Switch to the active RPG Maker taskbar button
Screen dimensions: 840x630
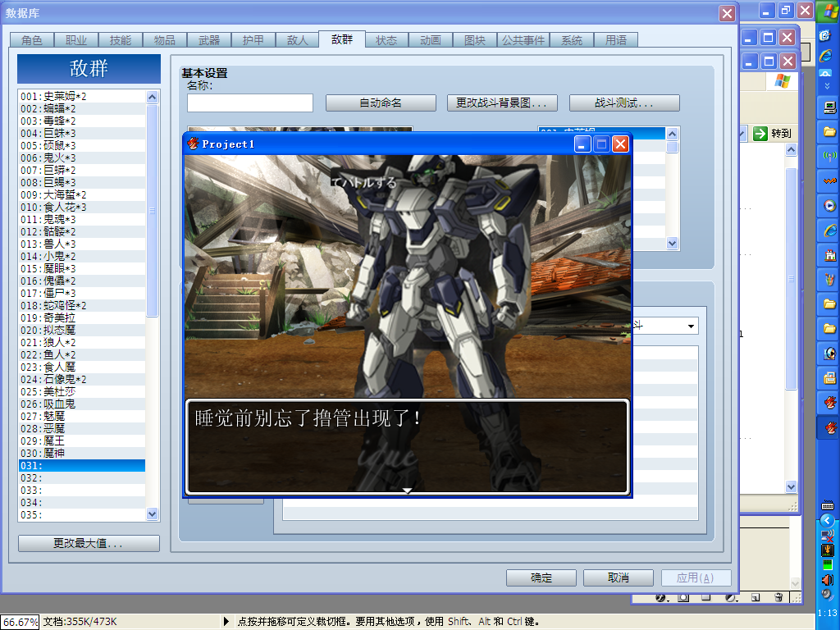pyautogui.click(x=829, y=427)
